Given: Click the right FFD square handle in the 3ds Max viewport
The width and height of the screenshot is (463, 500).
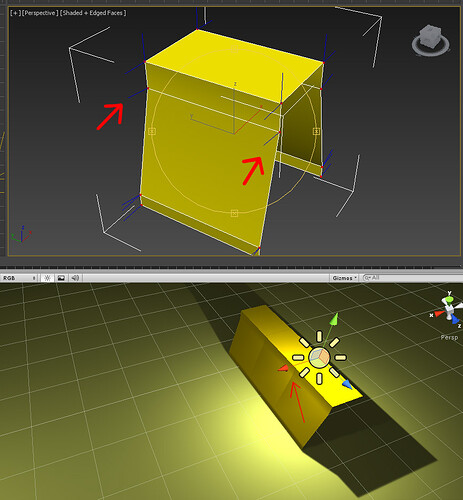Looking at the screenshot, I should (316, 131).
